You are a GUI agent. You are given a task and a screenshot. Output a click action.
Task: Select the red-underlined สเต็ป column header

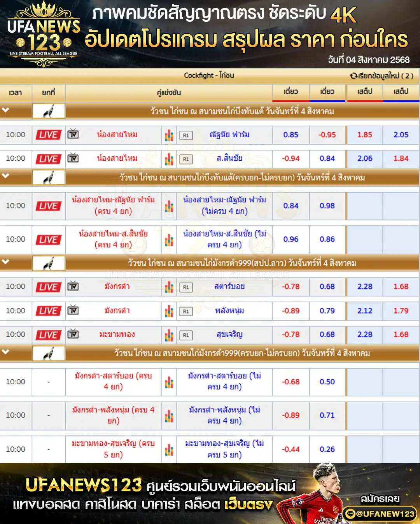tap(365, 93)
